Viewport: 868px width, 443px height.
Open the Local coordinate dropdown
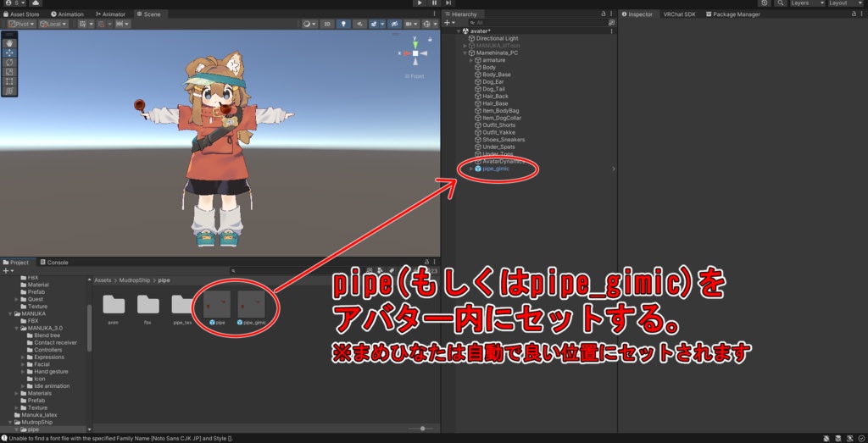(x=53, y=24)
